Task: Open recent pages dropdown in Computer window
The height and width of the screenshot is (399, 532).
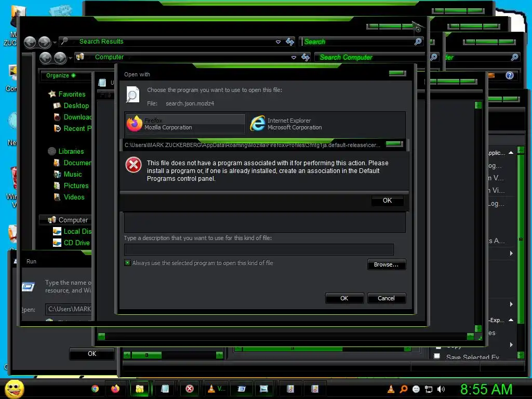Action: [70, 58]
